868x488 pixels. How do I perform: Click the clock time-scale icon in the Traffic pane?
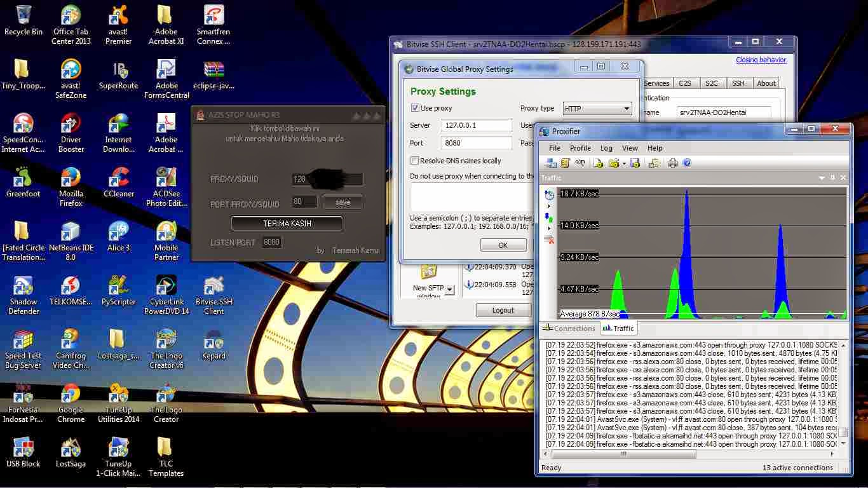[549, 195]
